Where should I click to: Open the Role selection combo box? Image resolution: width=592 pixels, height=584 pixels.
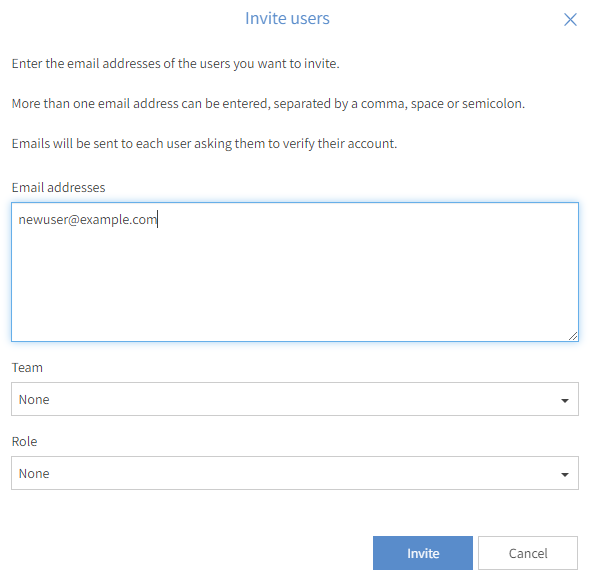294,473
